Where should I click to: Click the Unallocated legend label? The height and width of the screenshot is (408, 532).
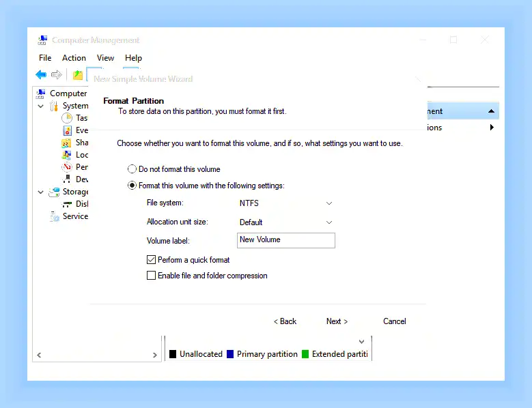201,354
